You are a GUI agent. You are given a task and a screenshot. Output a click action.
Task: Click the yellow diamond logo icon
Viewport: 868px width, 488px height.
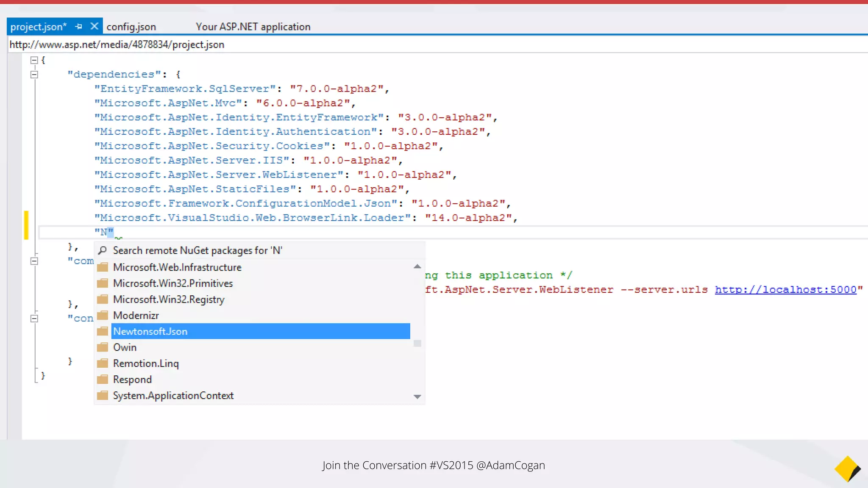coord(847,469)
